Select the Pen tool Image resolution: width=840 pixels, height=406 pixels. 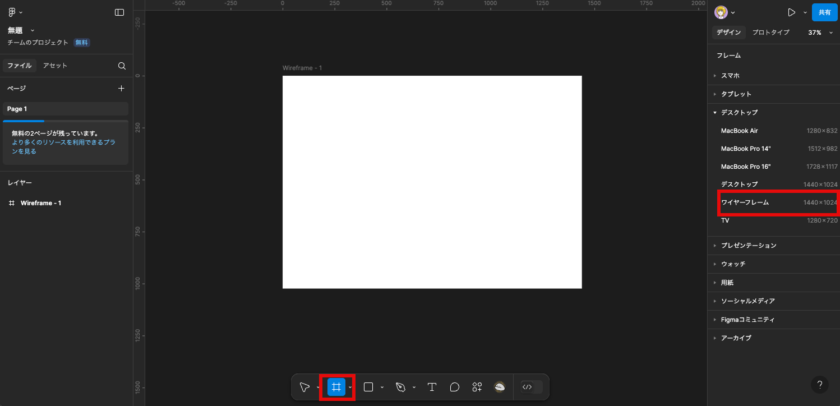(x=400, y=387)
